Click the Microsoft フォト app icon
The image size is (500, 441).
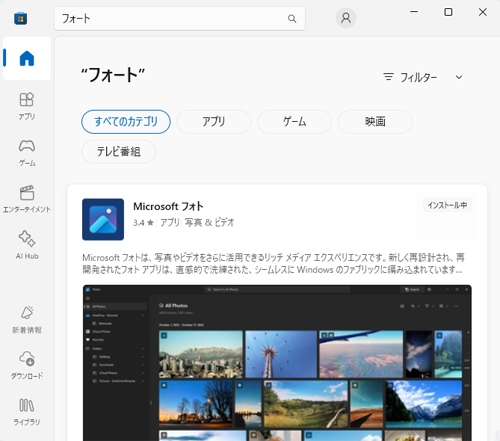click(103, 219)
